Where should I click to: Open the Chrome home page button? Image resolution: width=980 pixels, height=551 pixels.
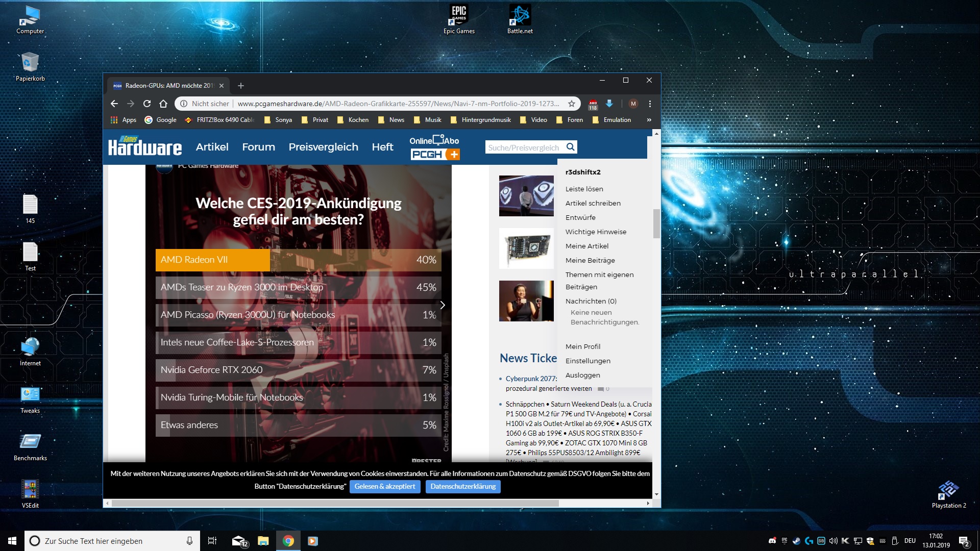[x=163, y=104]
